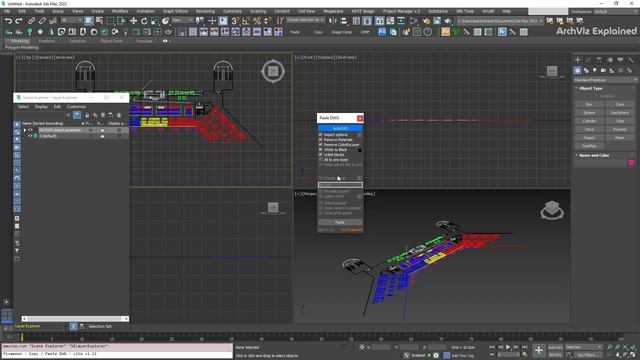This screenshot has height=360, width=640.
Task: Toggle the Angle Snap icon
Action: click(246, 21)
